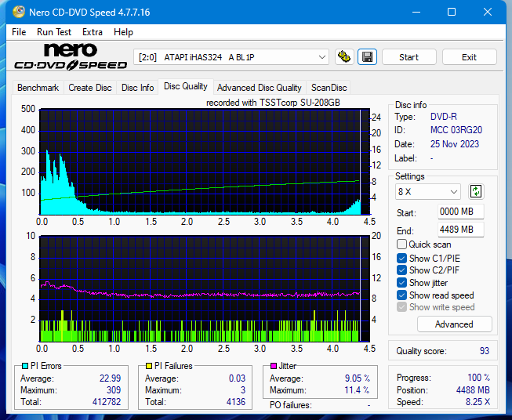Click the End MB input field
Screen dimensions: 512x420
point(461,230)
